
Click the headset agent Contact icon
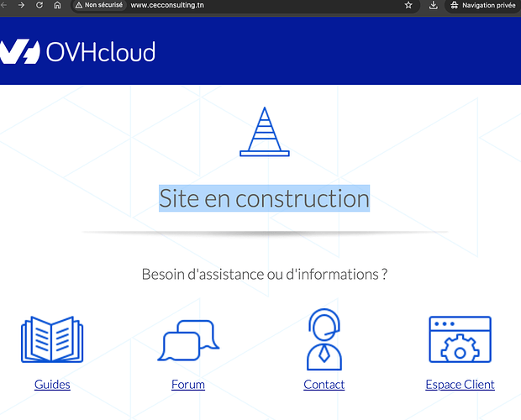tap(324, 339)
